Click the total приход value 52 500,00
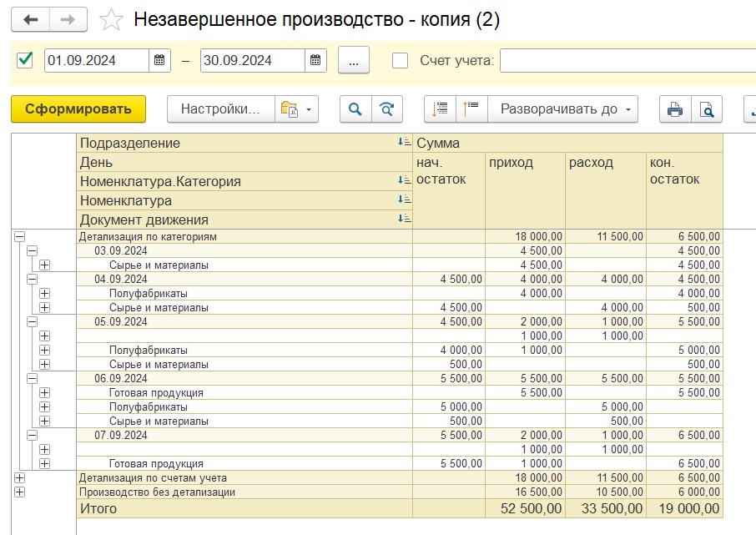756x535 pixels. pyautogui.click(x=531, y=508)
